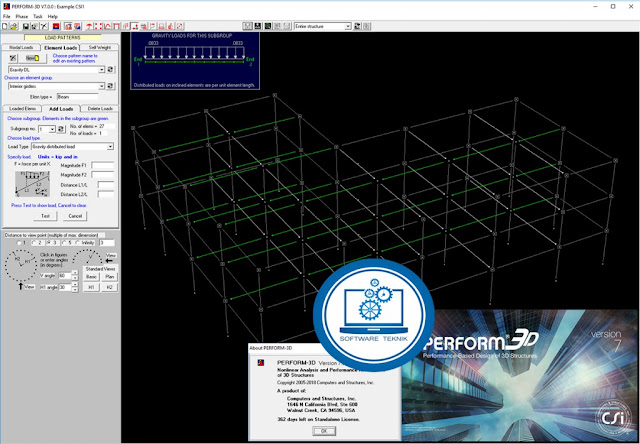The image size is (640, 444).
Task: Click the Elem type Beam field
Action: tap(78, 97)
